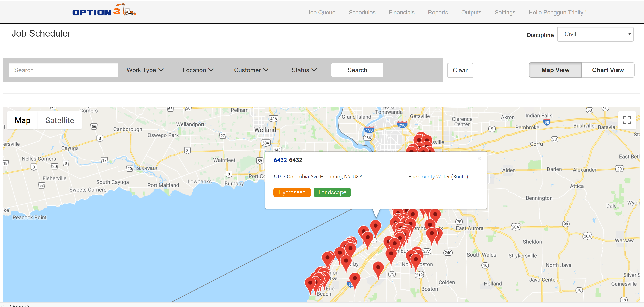Select the Map layer type
The height and width of the screenshot is (307, 644).
tap(22, 120)
